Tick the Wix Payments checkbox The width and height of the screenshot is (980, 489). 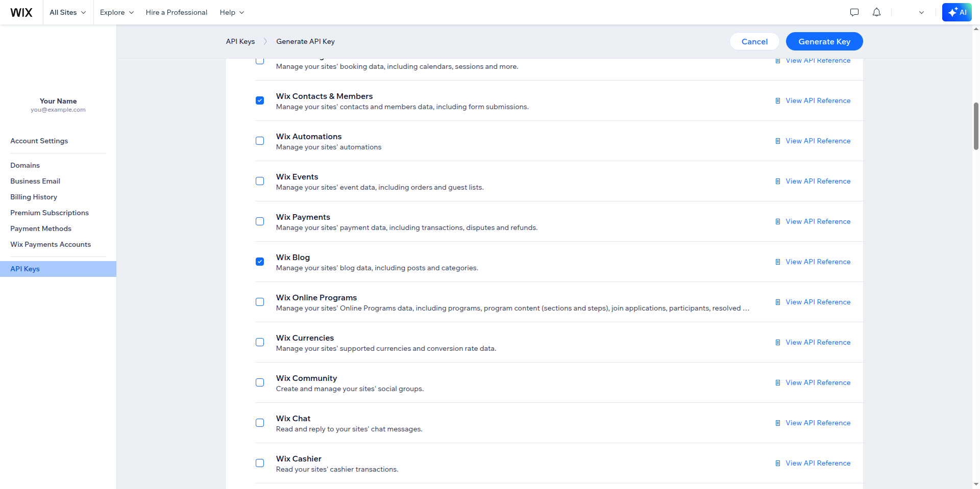pyautogui.click(x=260, y=221)
